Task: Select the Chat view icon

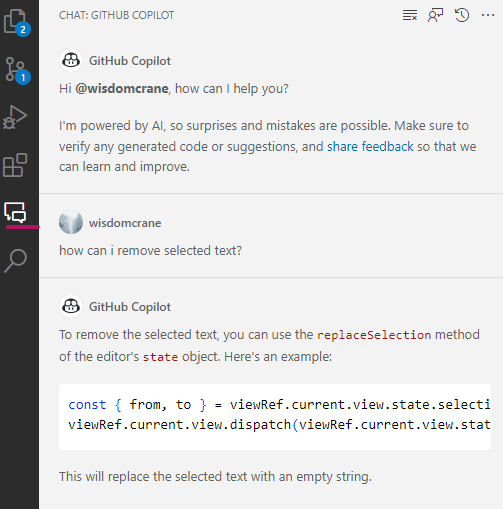Action: pyautogui.click(x=15, y=212)
